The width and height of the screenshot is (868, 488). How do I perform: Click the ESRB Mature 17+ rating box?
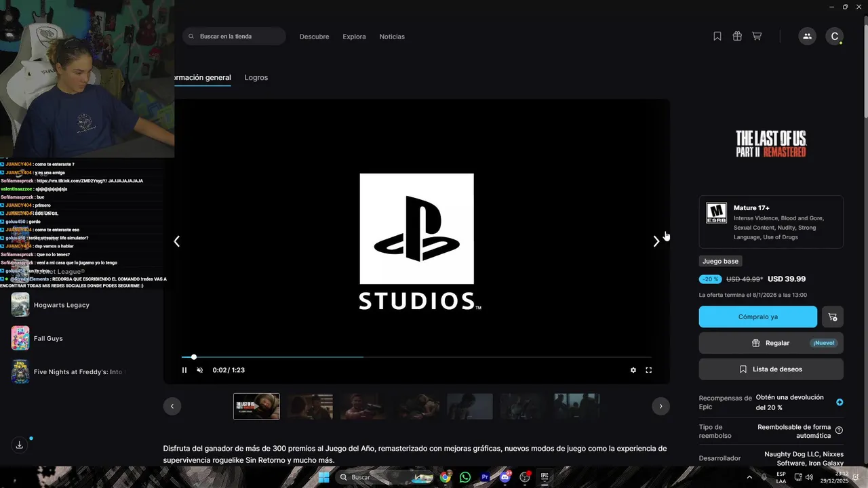click(x=771, y=222)
